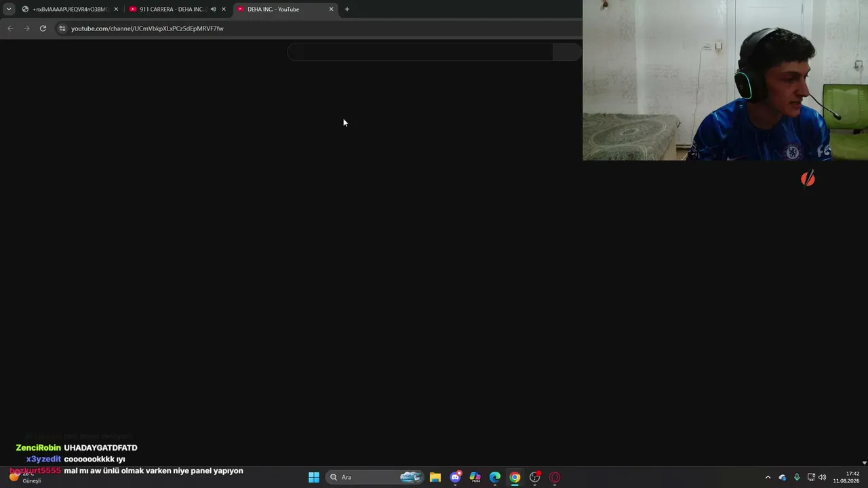The image size is (868, 488).
Task: Close the +nx8vIAAAAPUIEQVR4nO3BMC tab
Action: [x=116, y=9]
